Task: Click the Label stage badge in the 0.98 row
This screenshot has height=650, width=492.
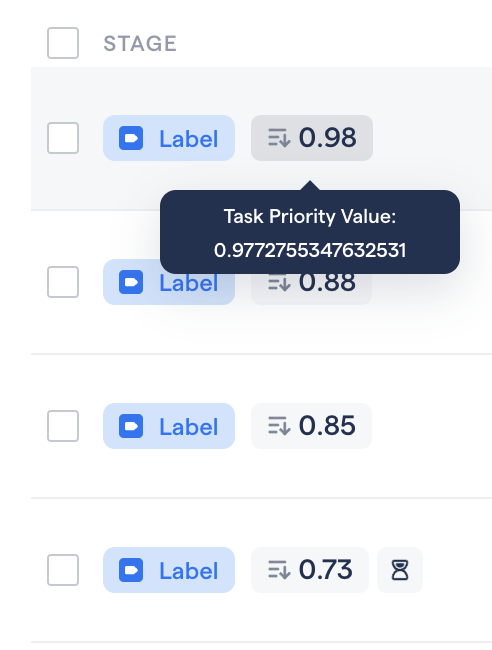Action: [169, 138]
